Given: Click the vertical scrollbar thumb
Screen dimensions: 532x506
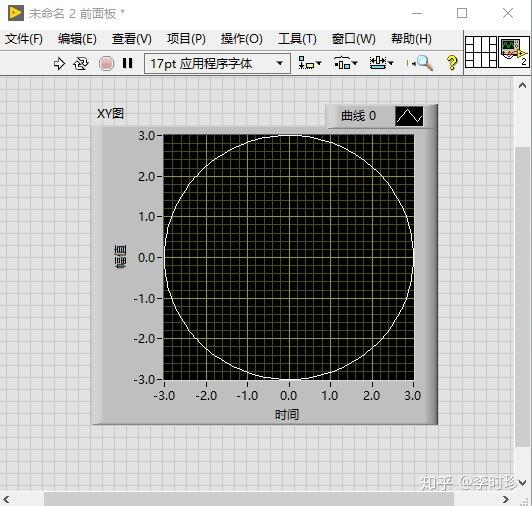Looking at the screenshot, I should (x=523, y=297).
